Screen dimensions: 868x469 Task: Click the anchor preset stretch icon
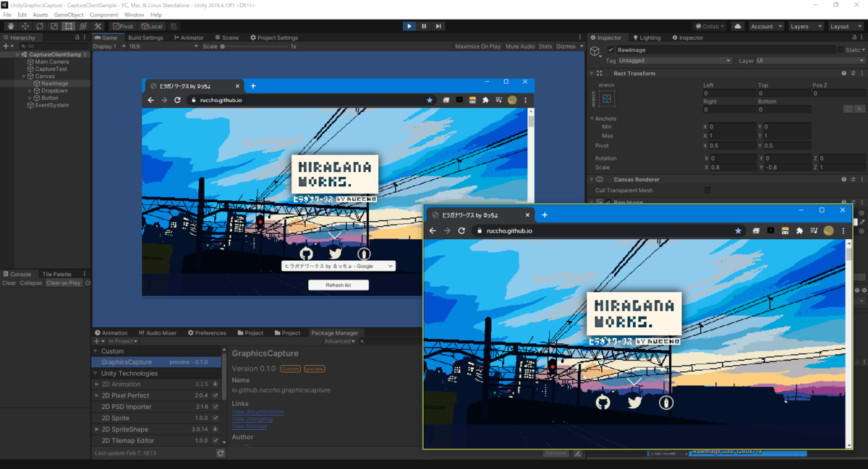[607, 98]
